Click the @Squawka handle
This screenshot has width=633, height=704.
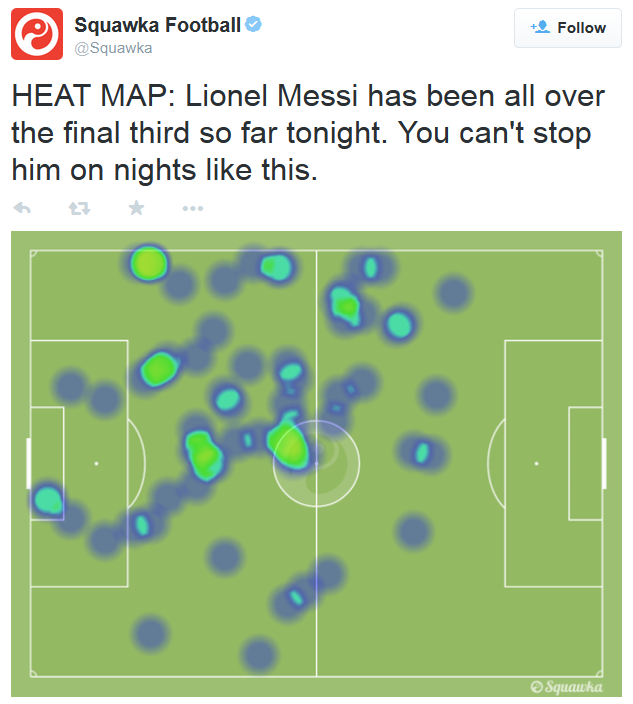pyautogui.click(x=114, y=47)
